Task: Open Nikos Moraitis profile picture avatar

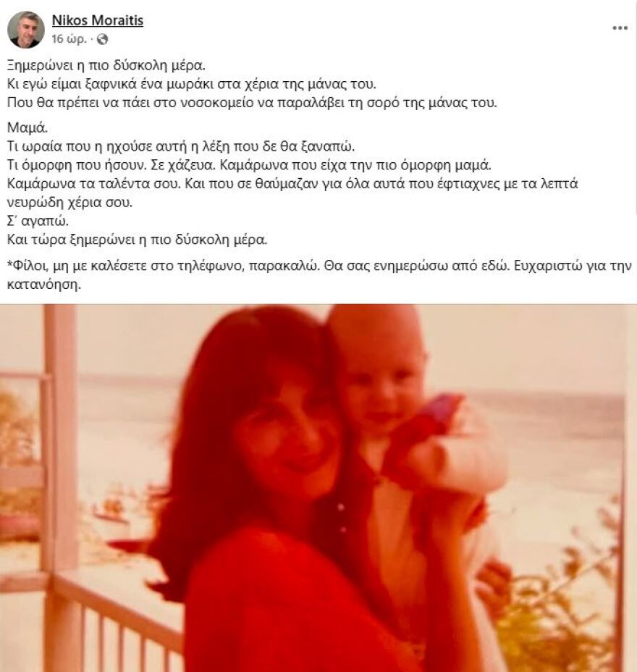Action: point(26,29)
